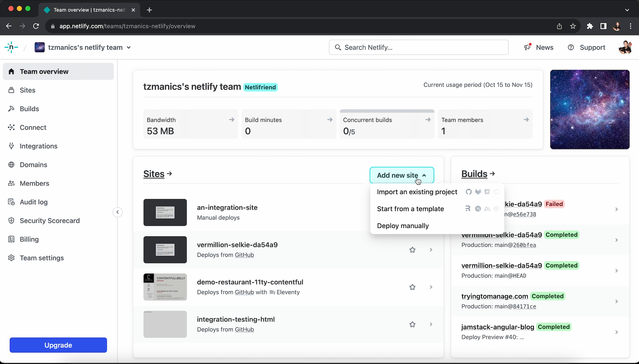Click the Netlify logo icon
The image size is (639, 364).
click(x=11, y=47)
